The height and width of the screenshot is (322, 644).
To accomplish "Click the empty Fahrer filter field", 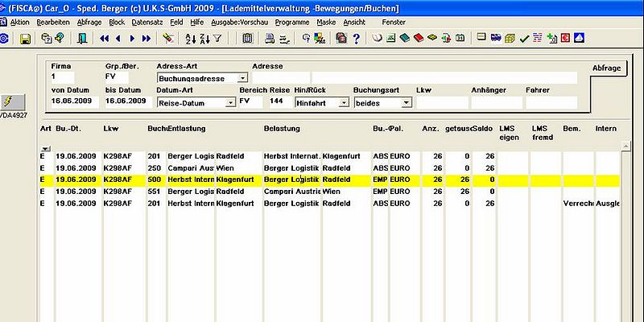I will coord(551,102).
